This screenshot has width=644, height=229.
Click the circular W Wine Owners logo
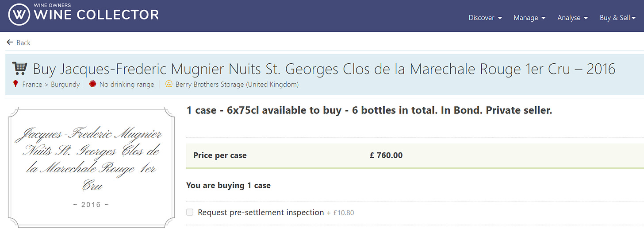pos(19,15)
